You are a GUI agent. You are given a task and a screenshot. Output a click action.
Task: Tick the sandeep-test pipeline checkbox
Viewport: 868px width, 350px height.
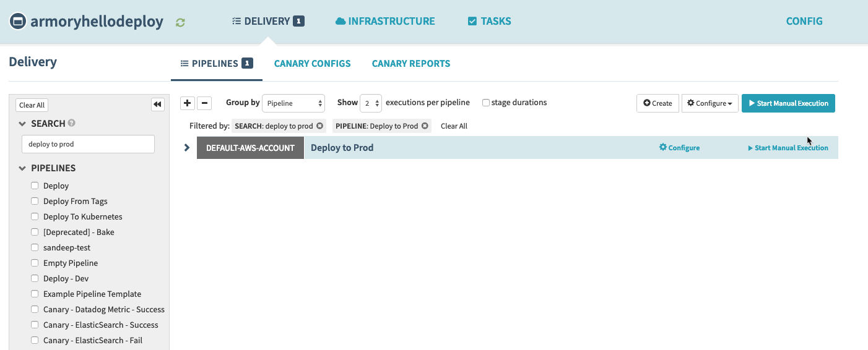pos(35,247)
